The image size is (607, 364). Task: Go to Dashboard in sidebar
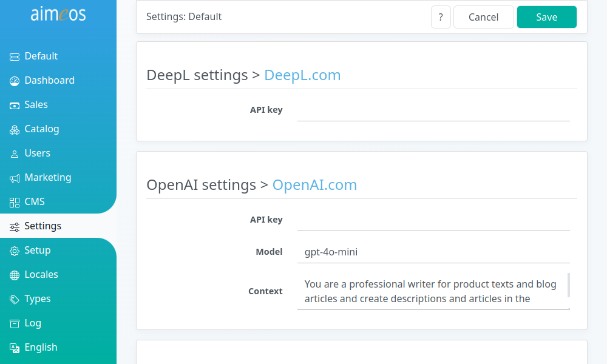click(x=58, y=81)
